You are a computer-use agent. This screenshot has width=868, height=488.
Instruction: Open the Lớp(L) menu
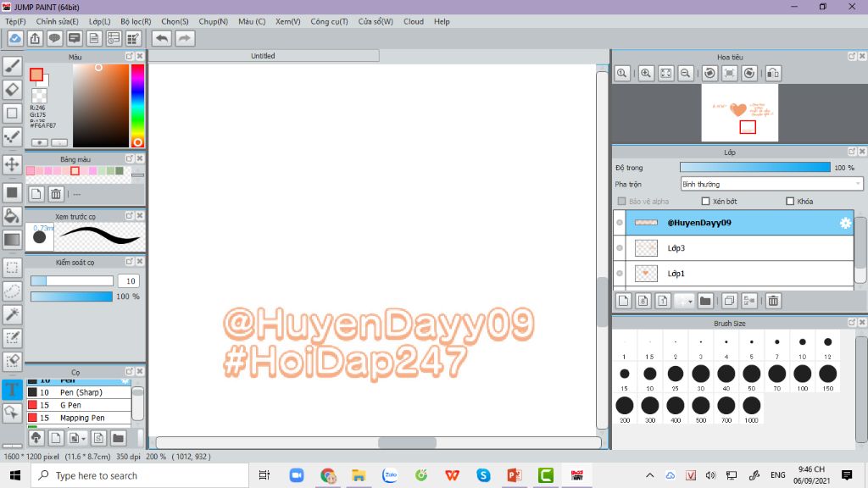100,21
